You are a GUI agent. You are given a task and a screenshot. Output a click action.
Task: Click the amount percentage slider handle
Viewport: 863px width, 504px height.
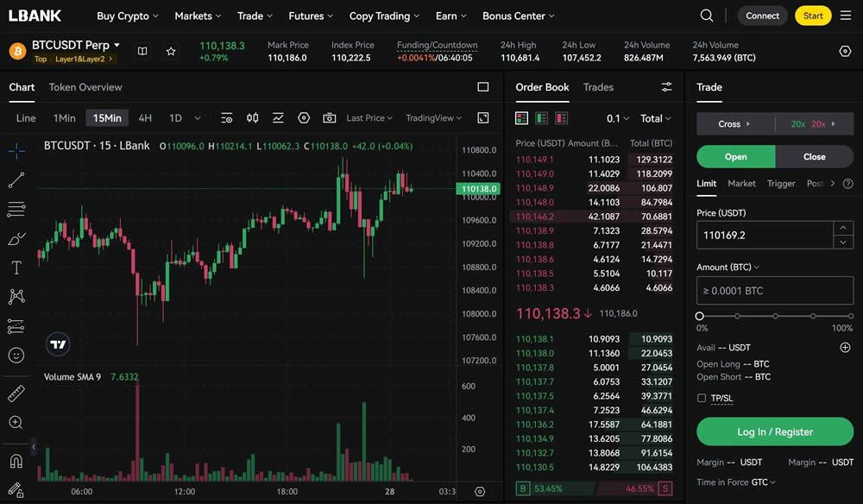700,317
